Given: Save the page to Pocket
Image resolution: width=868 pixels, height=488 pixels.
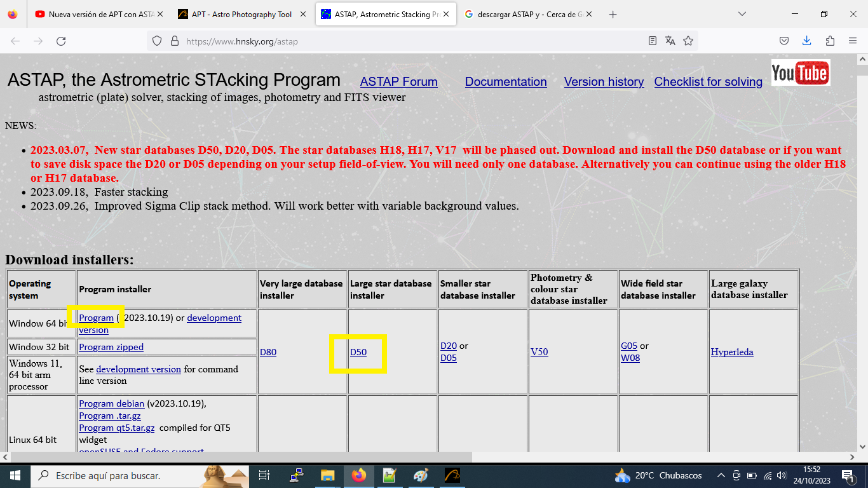Looking at the screenshot, I should coord(784,41).
